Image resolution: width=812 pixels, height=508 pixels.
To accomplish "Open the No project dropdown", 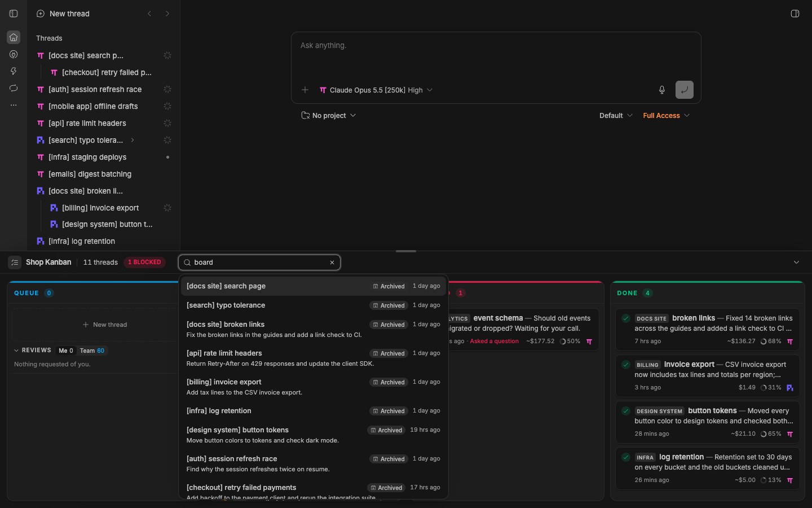I will (x=329, y=115).
